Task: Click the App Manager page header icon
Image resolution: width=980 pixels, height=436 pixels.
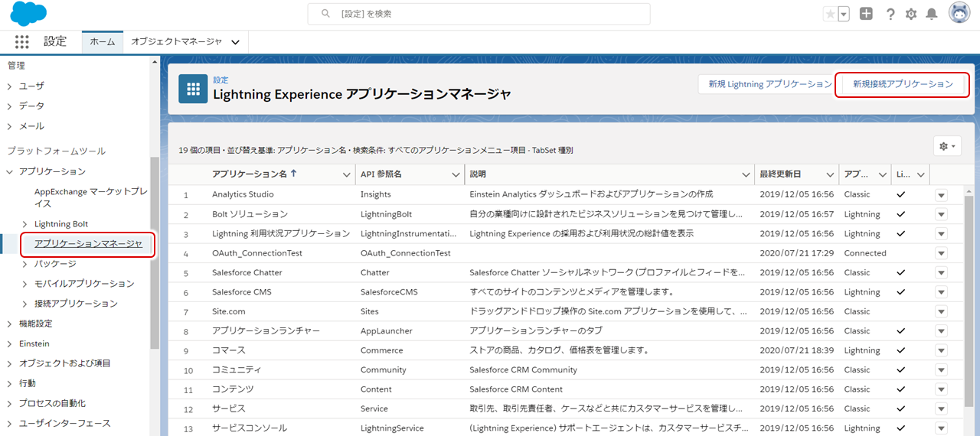Action: [x=193, y=88]
